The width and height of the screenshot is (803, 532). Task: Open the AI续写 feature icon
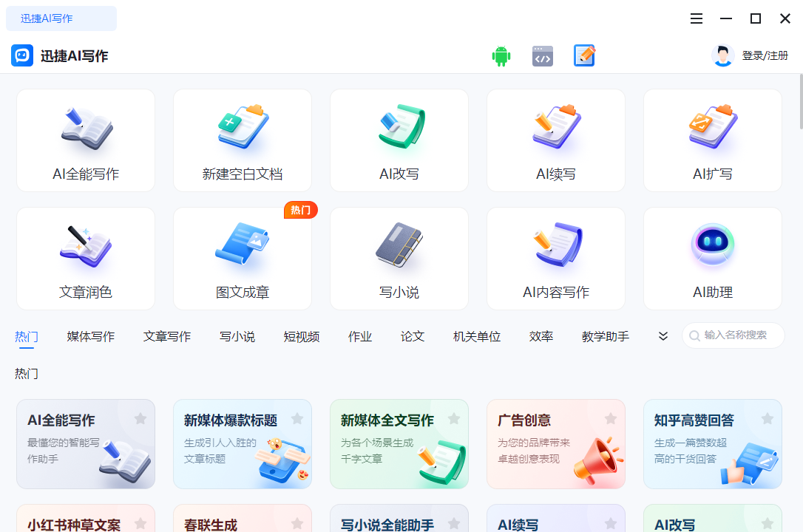555,129
